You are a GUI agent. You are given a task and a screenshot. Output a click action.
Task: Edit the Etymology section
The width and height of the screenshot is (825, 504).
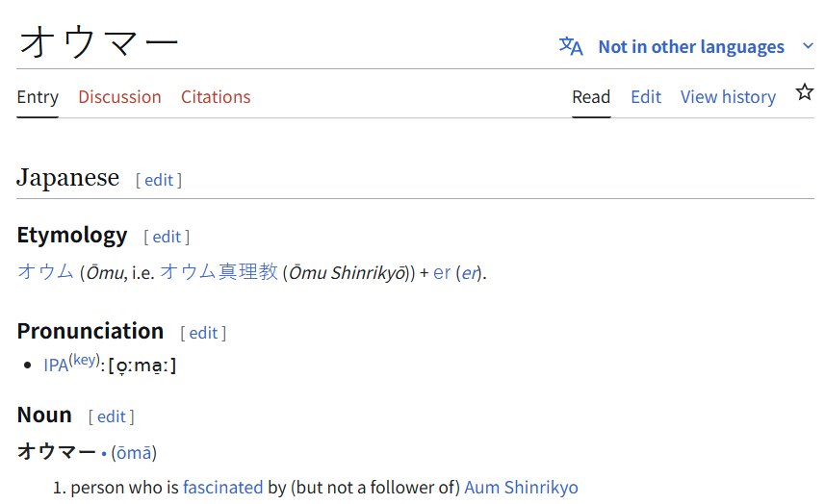(167, 237)
